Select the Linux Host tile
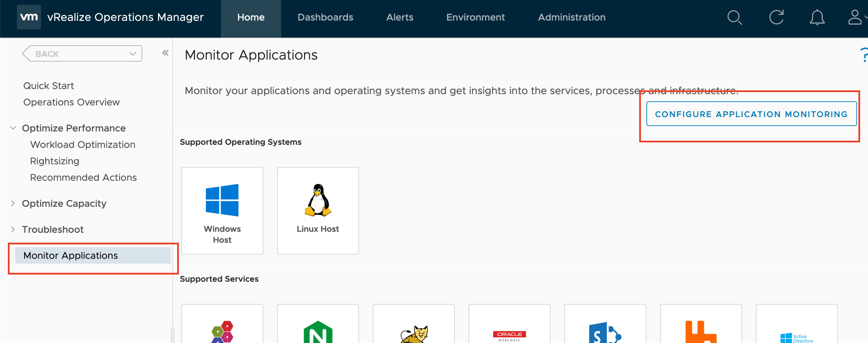 [318, 211]
